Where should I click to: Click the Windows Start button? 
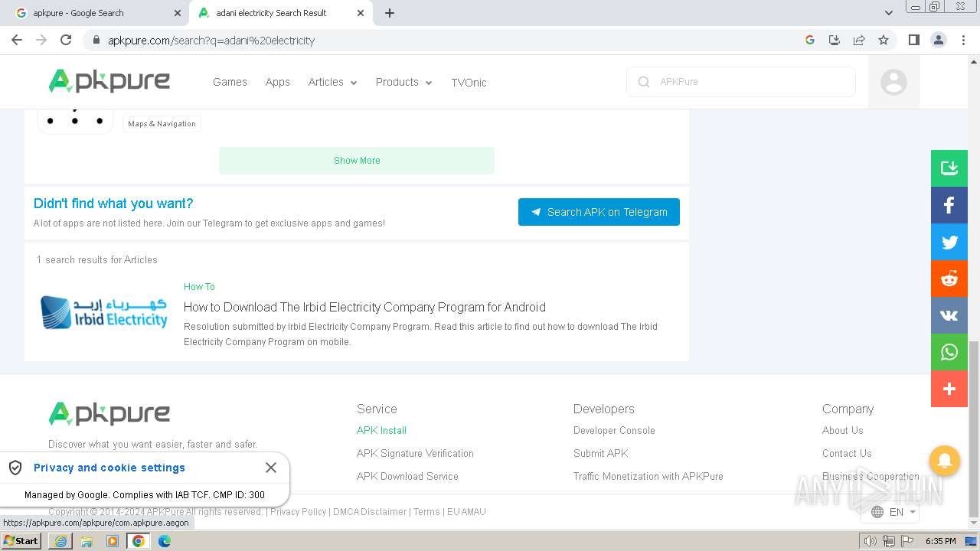coord(21,541)
